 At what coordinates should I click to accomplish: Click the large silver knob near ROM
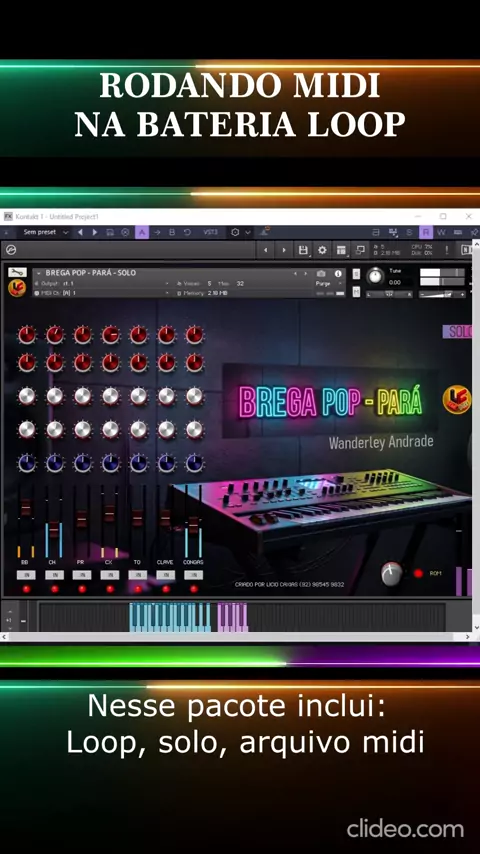391,574
